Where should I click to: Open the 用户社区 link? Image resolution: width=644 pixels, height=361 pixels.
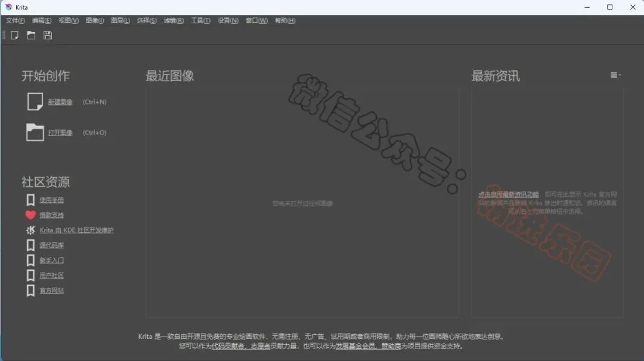coord(52,276)
